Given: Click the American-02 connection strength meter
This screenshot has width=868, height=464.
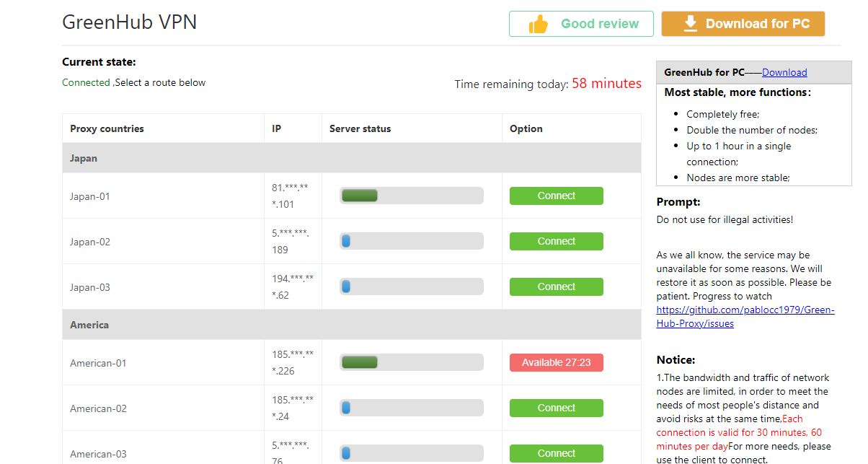Looking at the screenshot, I should click(x=411, y=407).
